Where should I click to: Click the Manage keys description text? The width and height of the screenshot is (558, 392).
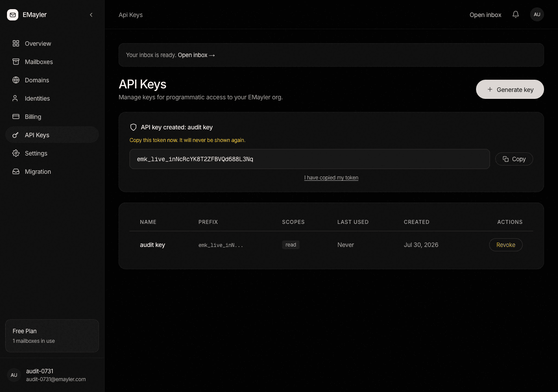[201, 97]
